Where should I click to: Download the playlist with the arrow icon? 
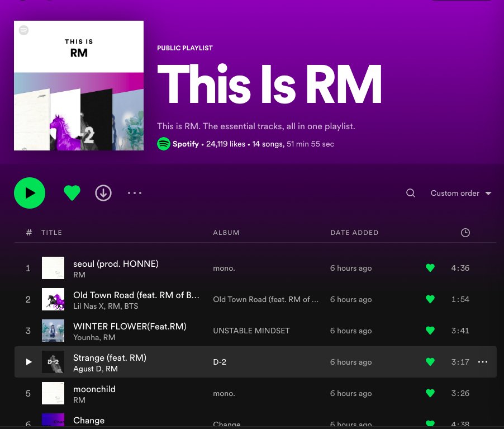click(103, 193)
